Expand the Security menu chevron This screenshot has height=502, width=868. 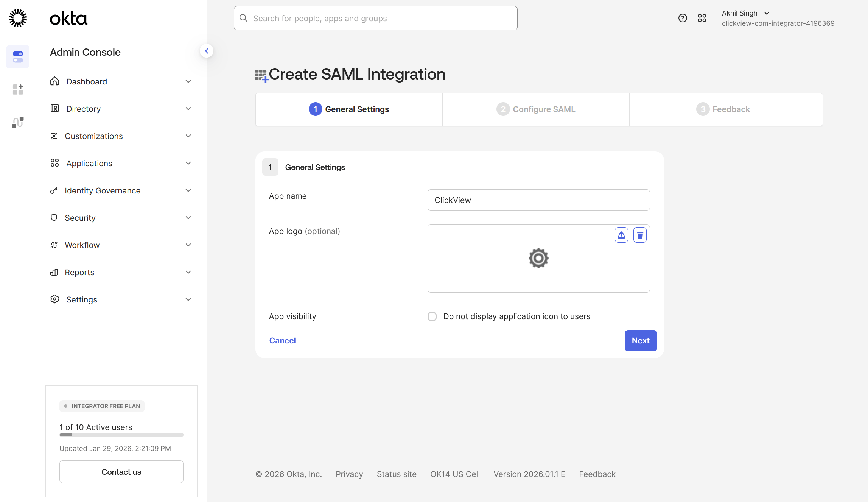188,218
